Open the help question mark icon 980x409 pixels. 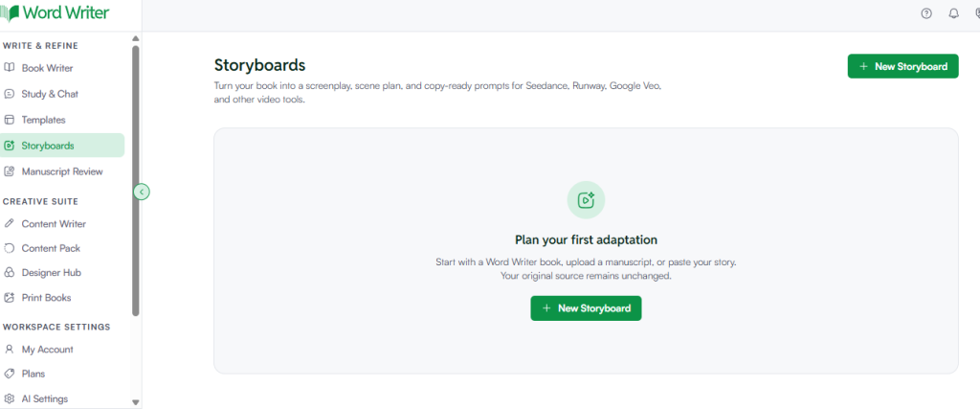(926, 13)
